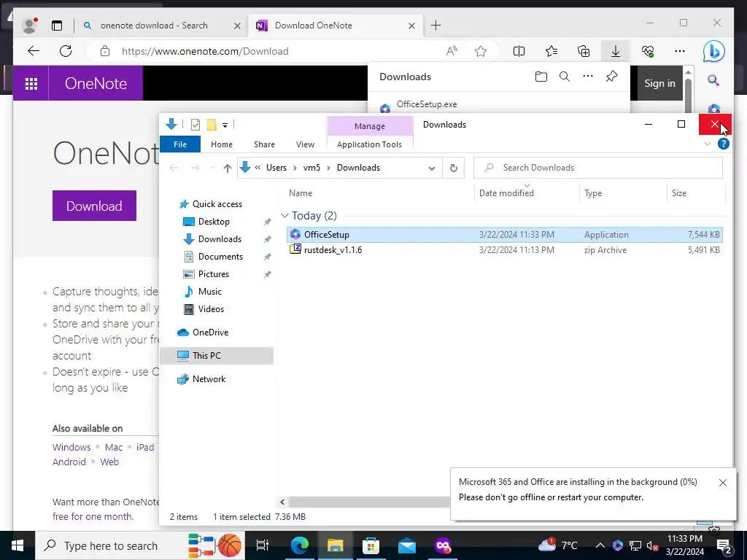The width and height of the screenshot is (747, 560).
Task: Open Explorer File menu
Action: [x=180, y=144]
